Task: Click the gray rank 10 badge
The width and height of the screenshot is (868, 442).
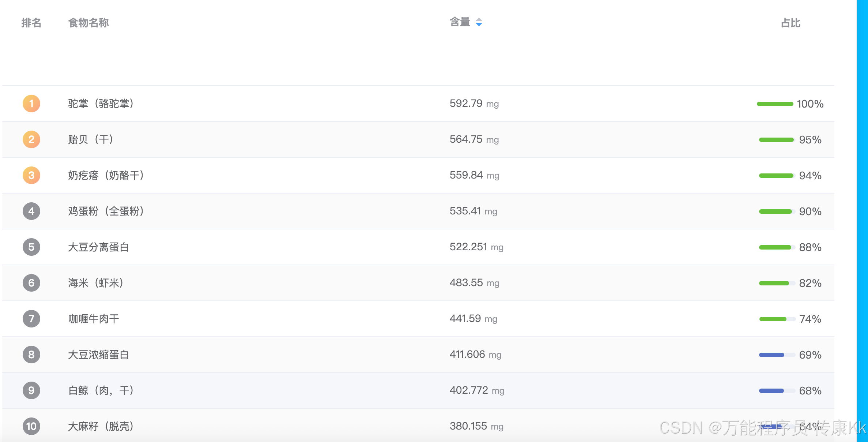Action: (x=31, y=426)
